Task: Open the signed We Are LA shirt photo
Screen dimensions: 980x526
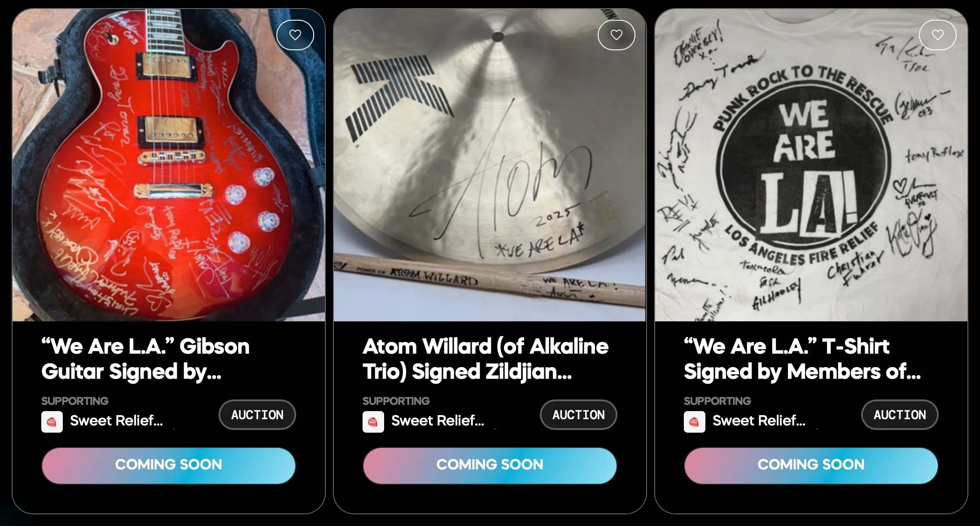Action: [x=811, y=165]
